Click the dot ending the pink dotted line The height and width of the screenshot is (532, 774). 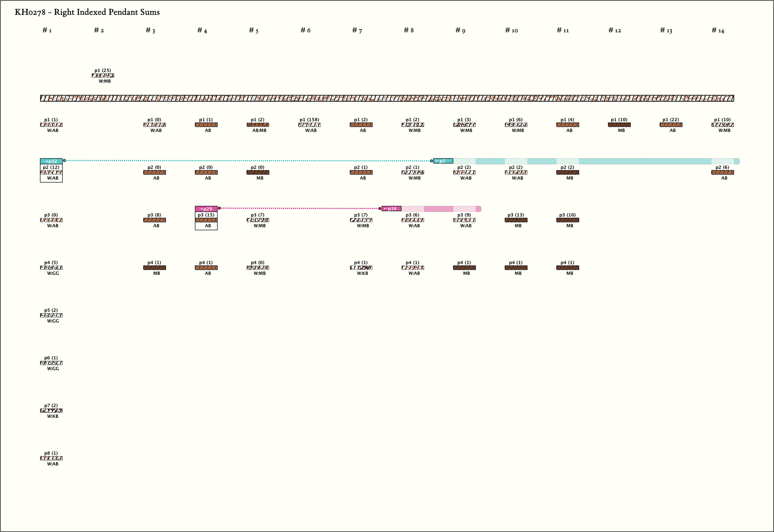[x=380, y=209]
